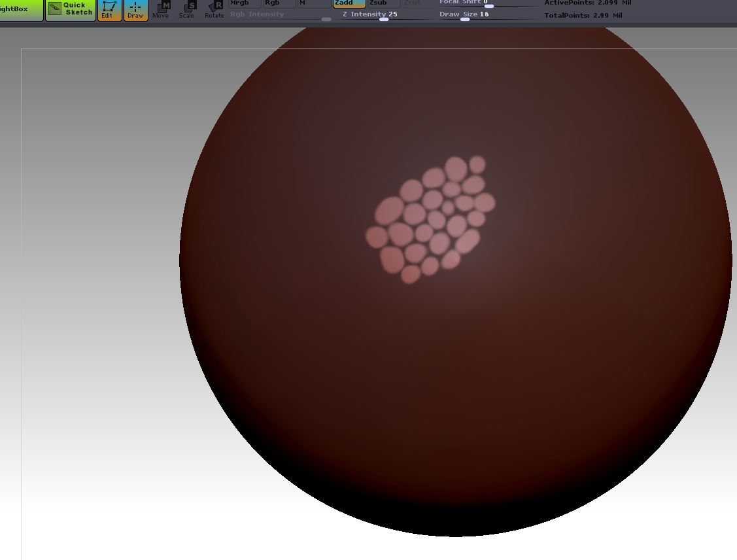Enable Mrgb paint mode
The height and width of the screenshot is (560, 737).
(x=244, y=3)
